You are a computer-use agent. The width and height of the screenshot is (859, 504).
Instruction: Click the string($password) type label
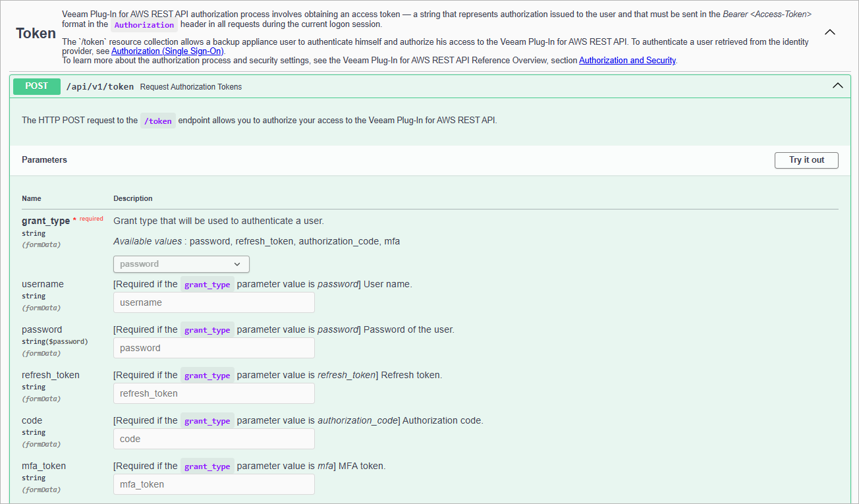tap(55, 341)
